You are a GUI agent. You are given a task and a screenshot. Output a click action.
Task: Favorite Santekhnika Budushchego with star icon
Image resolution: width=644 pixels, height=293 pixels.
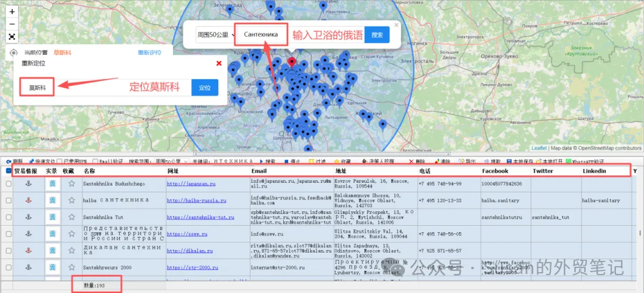click(72, 184)
